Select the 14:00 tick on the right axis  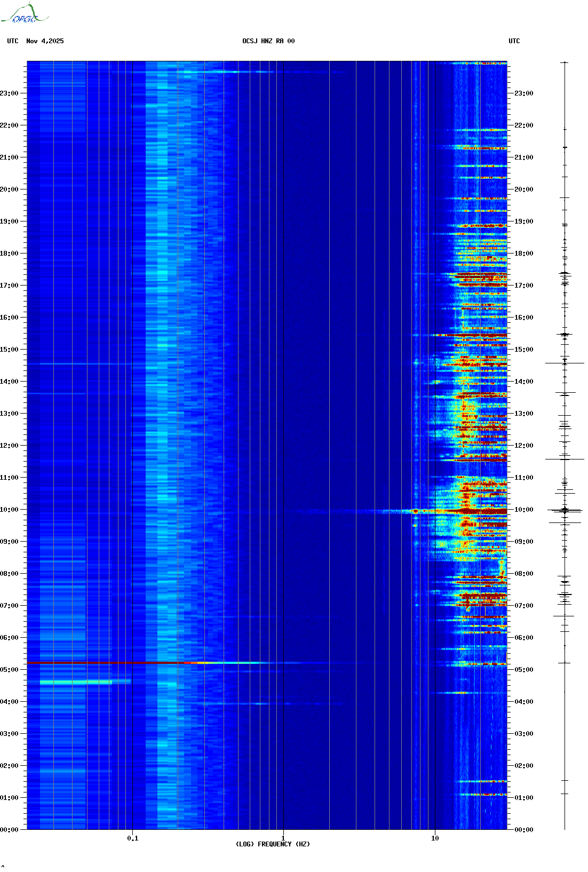523,382
